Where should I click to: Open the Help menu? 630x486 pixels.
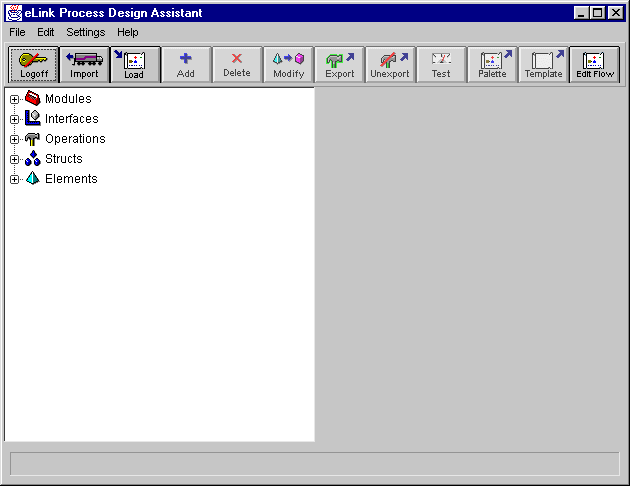click(x=128, y=32)
